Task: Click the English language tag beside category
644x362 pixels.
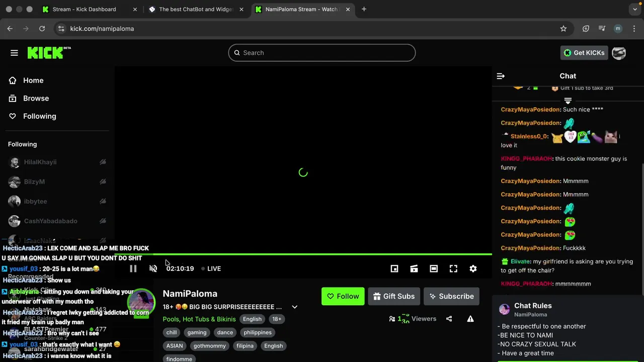Action: (x=252, y=319)
